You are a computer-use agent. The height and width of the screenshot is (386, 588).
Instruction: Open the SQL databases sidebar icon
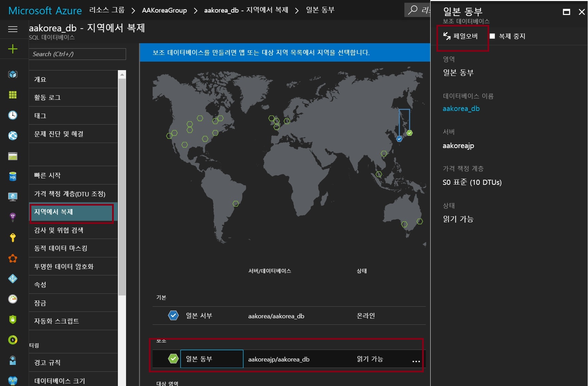(13, 176)
